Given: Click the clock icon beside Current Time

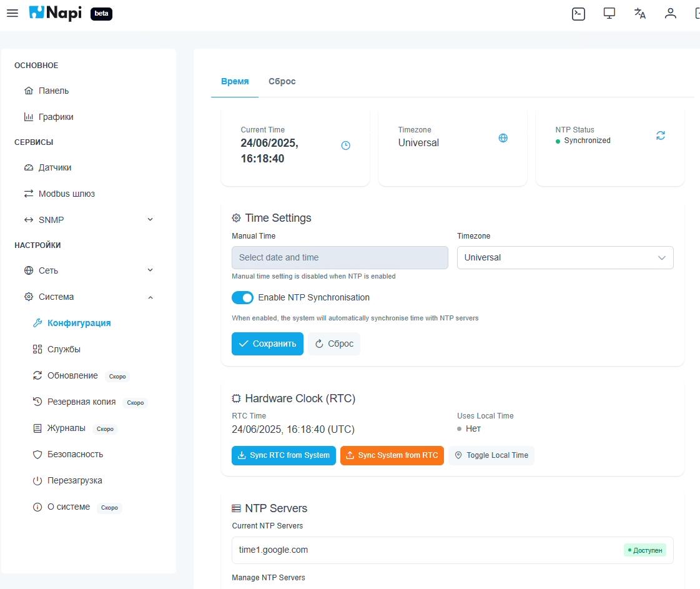Looking at the screenshot, I should coord(345,146).
